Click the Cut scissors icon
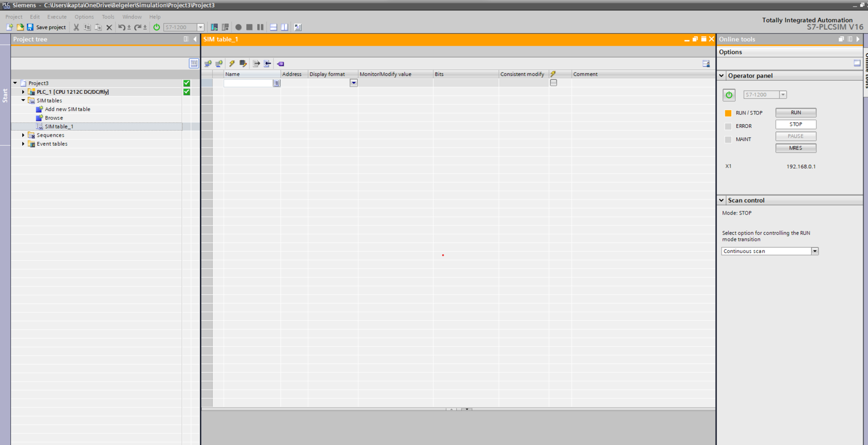The height and width of the screenshot is (445, 868). click(76, 27)
